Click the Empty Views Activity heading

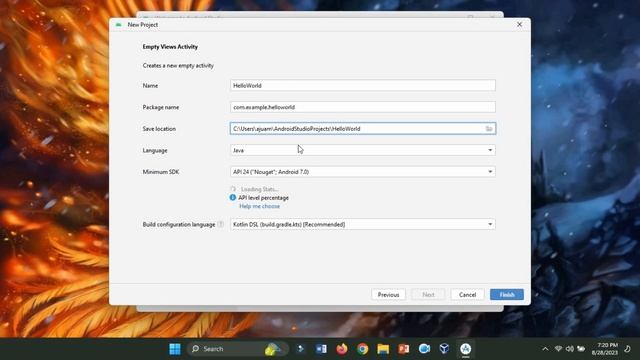click(170, 47)
